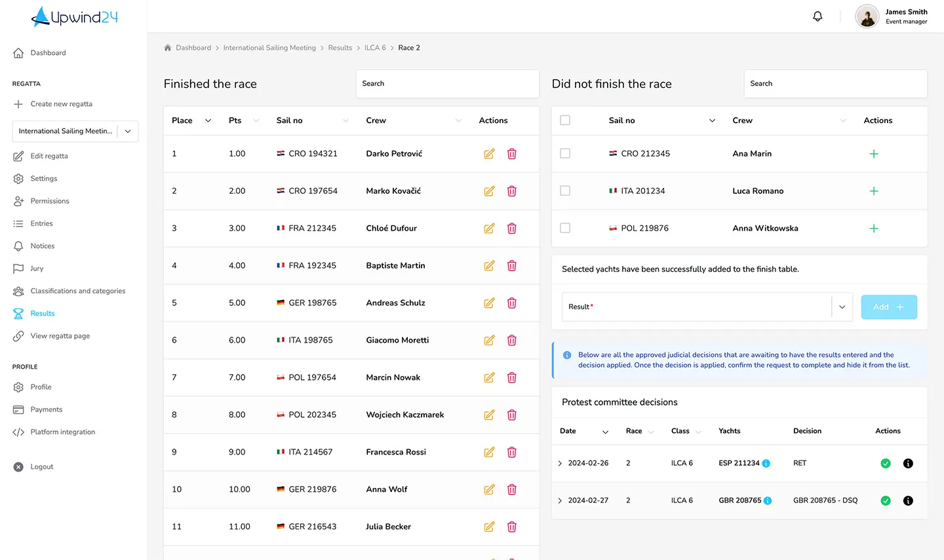Delete Giacomo Moretti's result
The height and width of the screenshot is (560, 944).
(512, 341)
